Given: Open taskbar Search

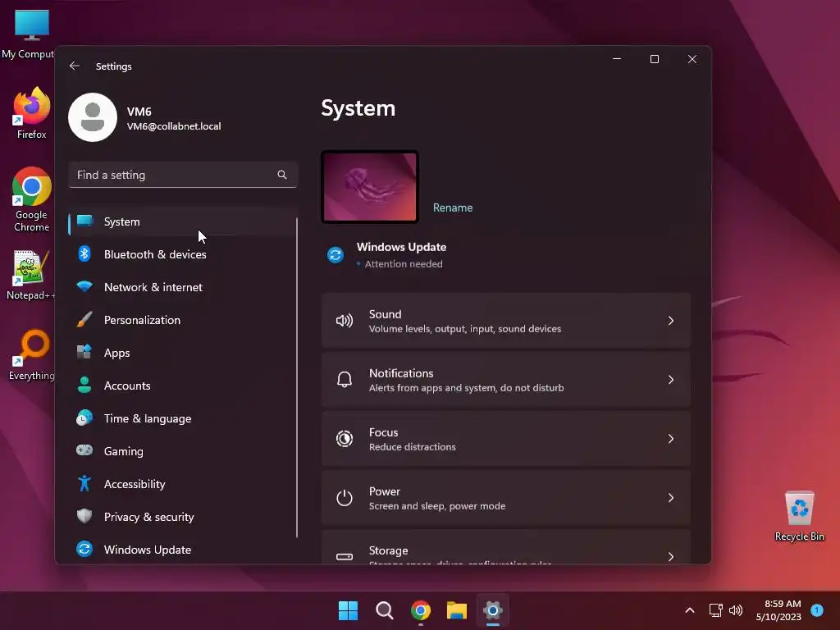Looking at the screenshot, I should coord(385,610).
